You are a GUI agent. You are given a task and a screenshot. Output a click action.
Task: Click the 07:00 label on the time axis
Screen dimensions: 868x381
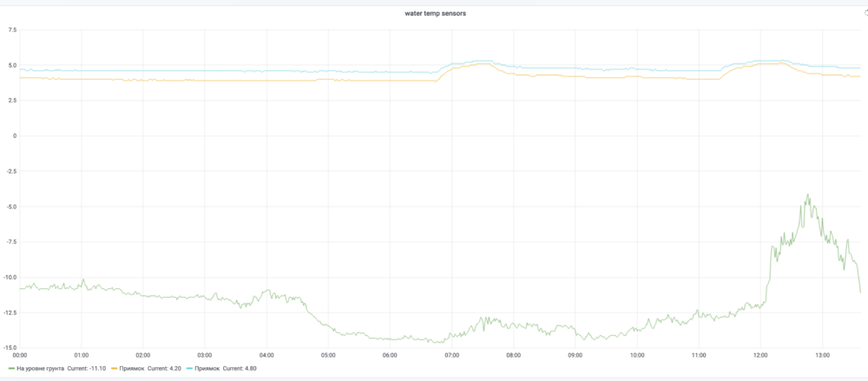tap(451, 355)
